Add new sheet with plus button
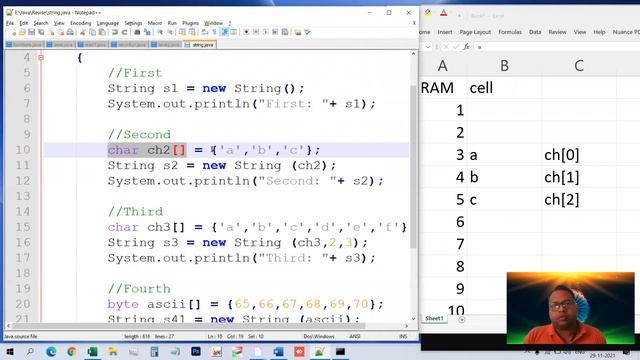The image size is (640, 360). [462, 320]
